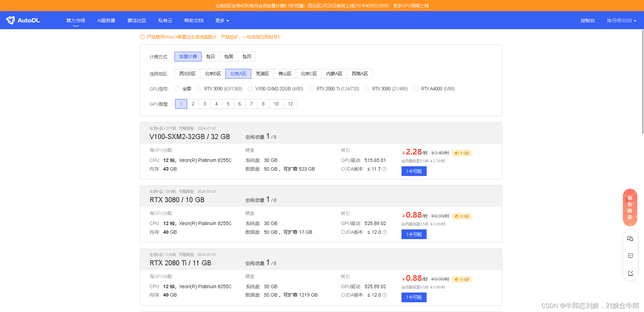Click 1卡可租 for the RTX 2080 Ti machine

click(414, 297)
